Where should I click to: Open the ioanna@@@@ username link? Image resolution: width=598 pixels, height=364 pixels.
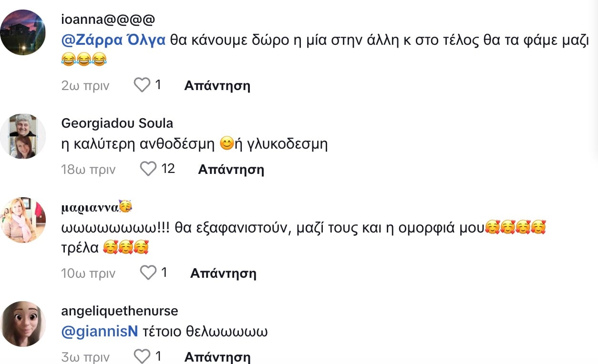[108, 20]
